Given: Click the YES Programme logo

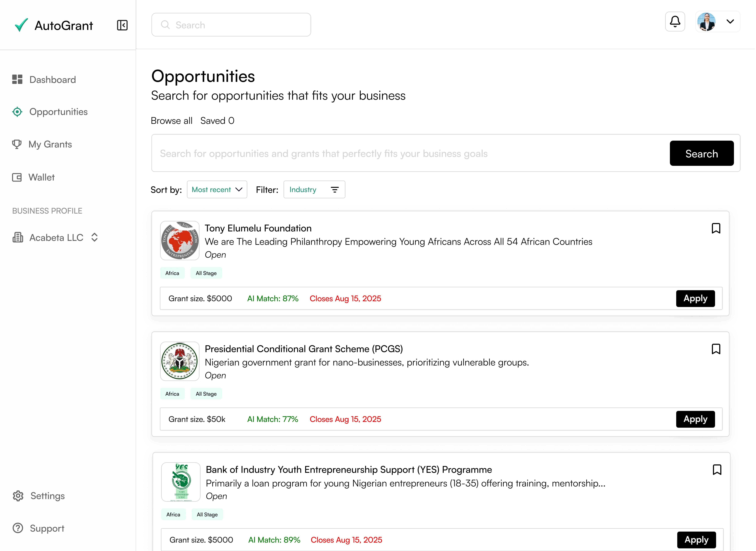Looking at the screenshot, I should pyautogui.click(x=181, y=482).
